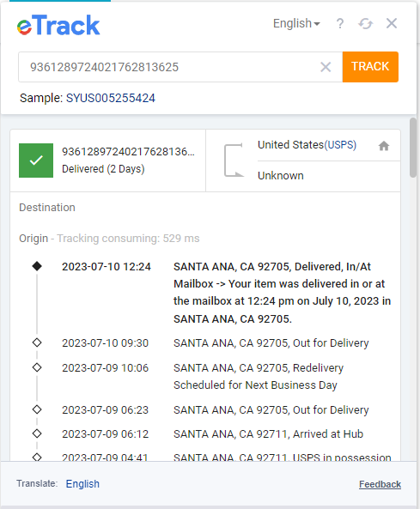Open the Translate English selector at bottom
The height and width of the screenshot is (509, 420).
pyautogui.click(x=82, y=484)
